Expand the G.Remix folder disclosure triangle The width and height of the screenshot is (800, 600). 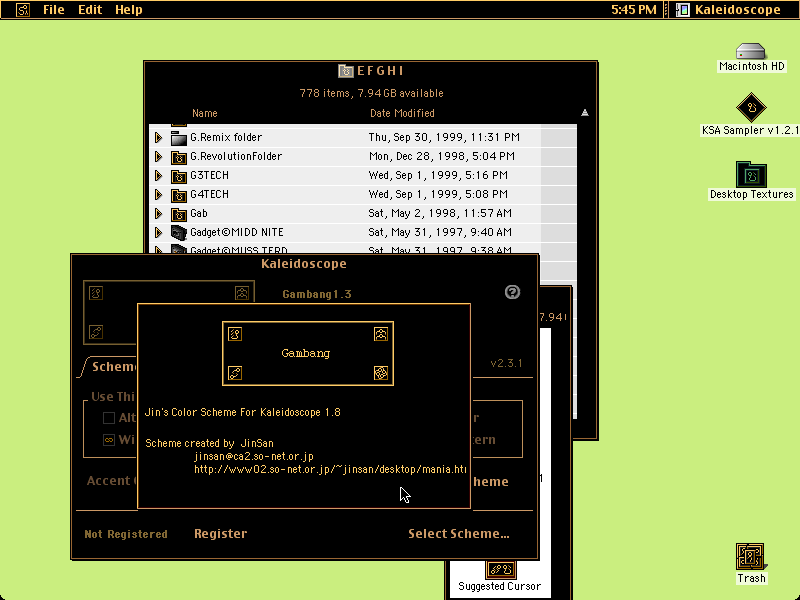point(159,137)
